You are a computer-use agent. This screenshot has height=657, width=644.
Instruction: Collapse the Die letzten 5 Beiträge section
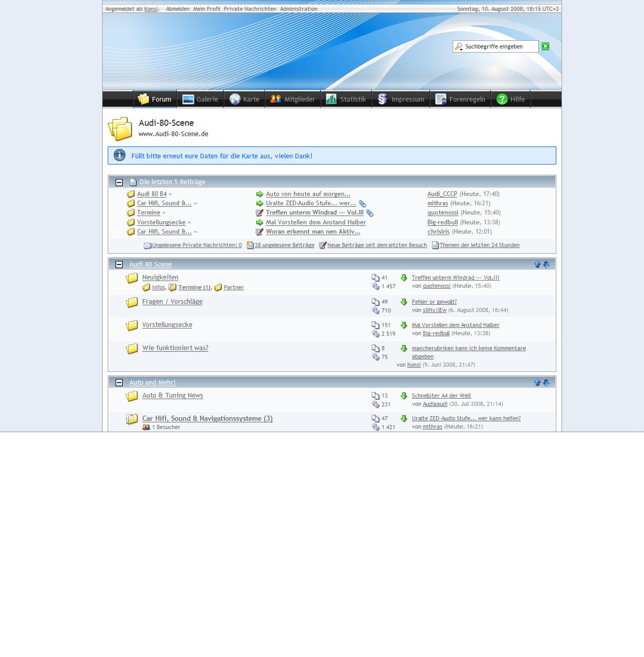coord(119,182)
